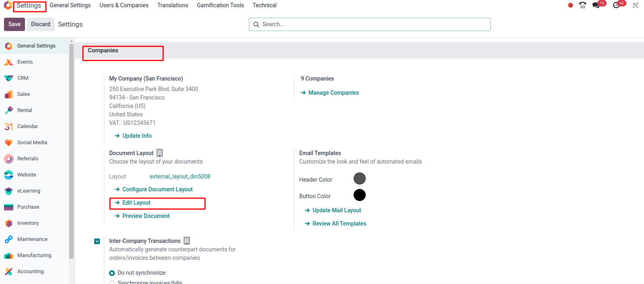Pick the Button Color black swatch
Screen dimensions: 644x284
[x=360, y=195]
